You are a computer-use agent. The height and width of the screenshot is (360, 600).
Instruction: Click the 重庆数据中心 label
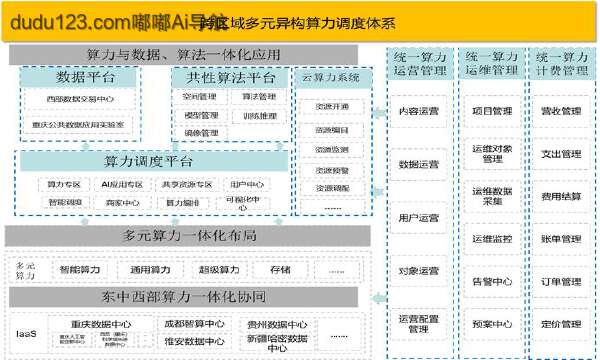click(101, 324)
